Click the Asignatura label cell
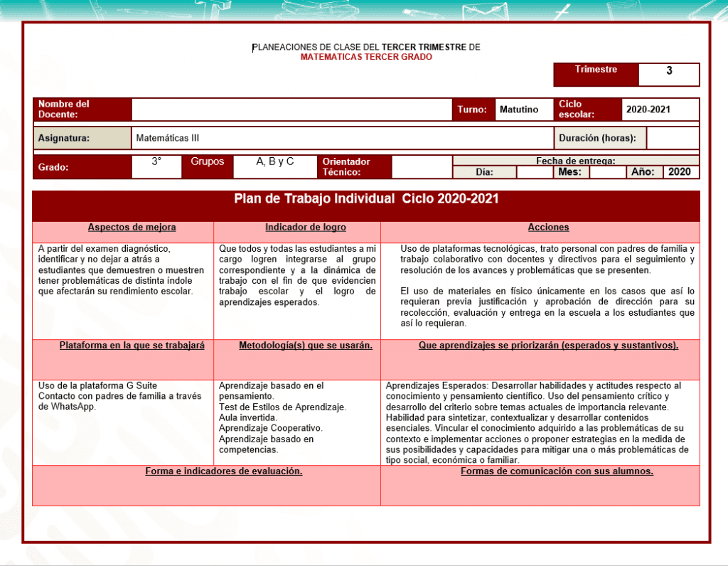Viewport: 728px width, 566px height. (x=82, y=138)
